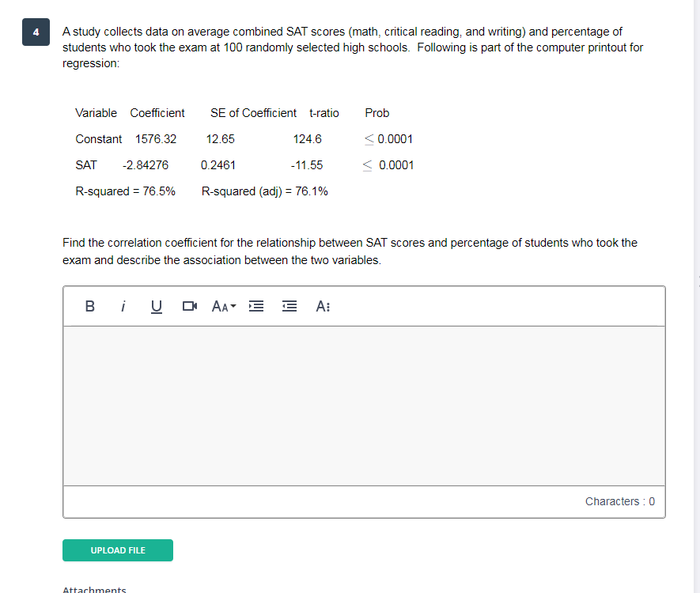Expand the Attachments section
Viewport: 700px width, 593px height.
94,589
